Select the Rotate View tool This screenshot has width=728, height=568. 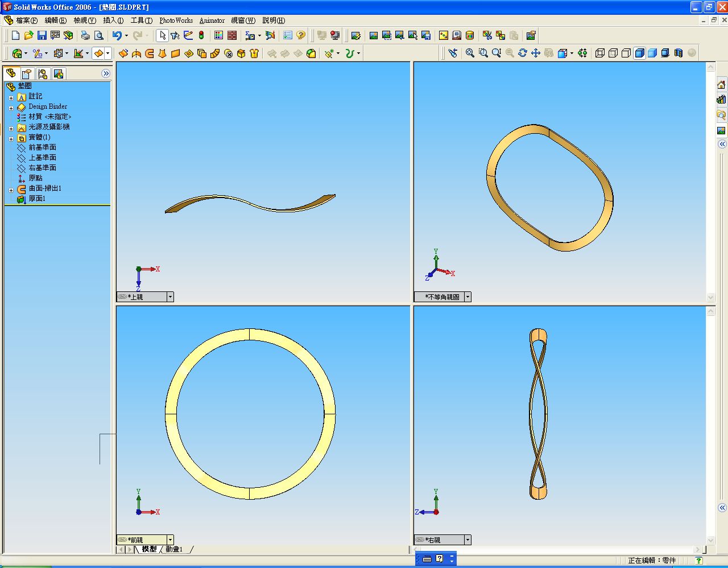pos(523,53)
